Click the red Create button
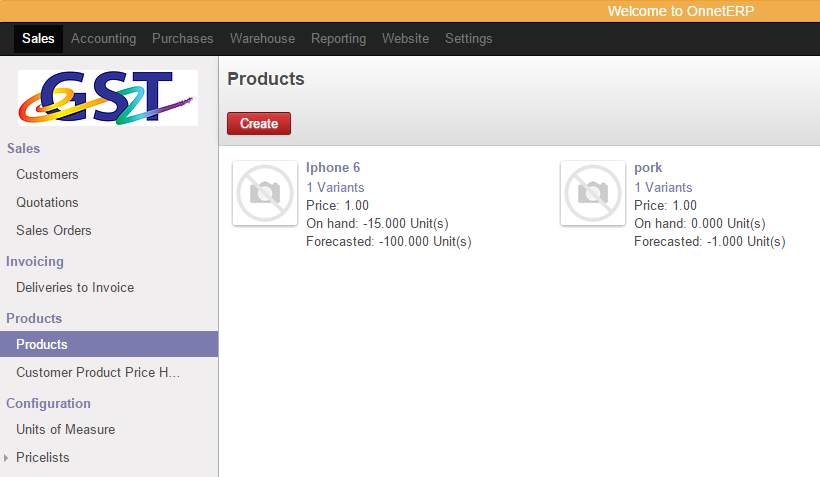The height and width of the screenshot is (477, 820). 259,123
